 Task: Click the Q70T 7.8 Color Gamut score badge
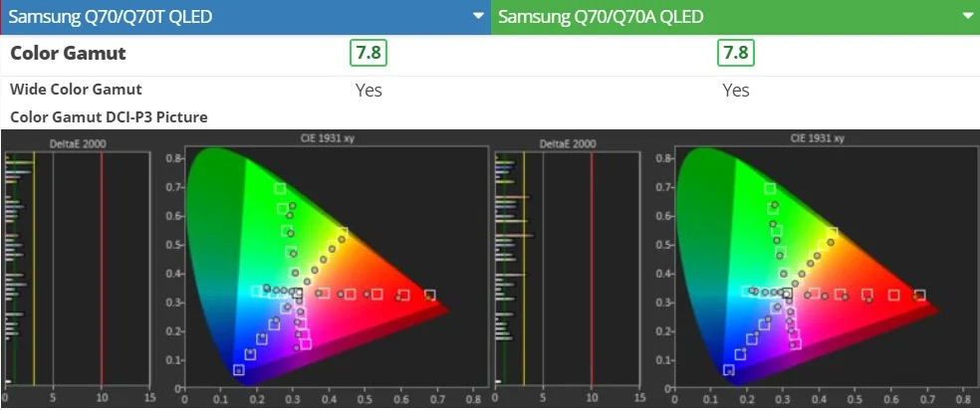tap(368, 53)
